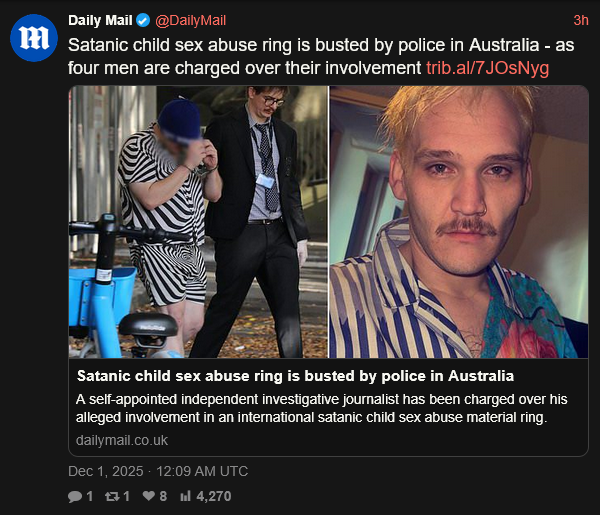The height and width of the screenshot is (515, 600).
Task: Click the Daily Mail display name
Action: pyautogui.click(x=100, y=20)
